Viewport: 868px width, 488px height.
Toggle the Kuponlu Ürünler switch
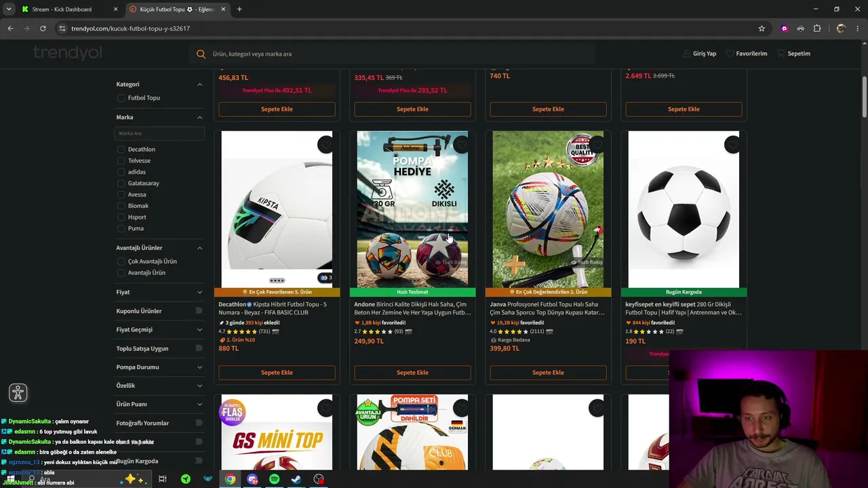tap(199, 311)
